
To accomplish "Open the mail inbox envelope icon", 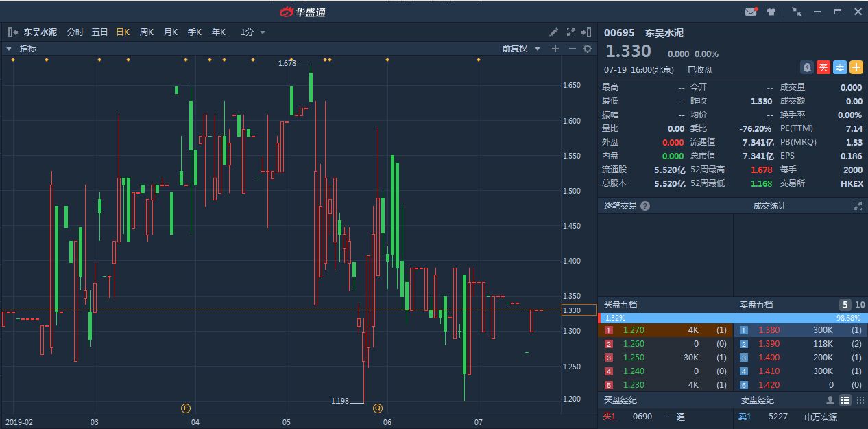I will coord(751,12).
